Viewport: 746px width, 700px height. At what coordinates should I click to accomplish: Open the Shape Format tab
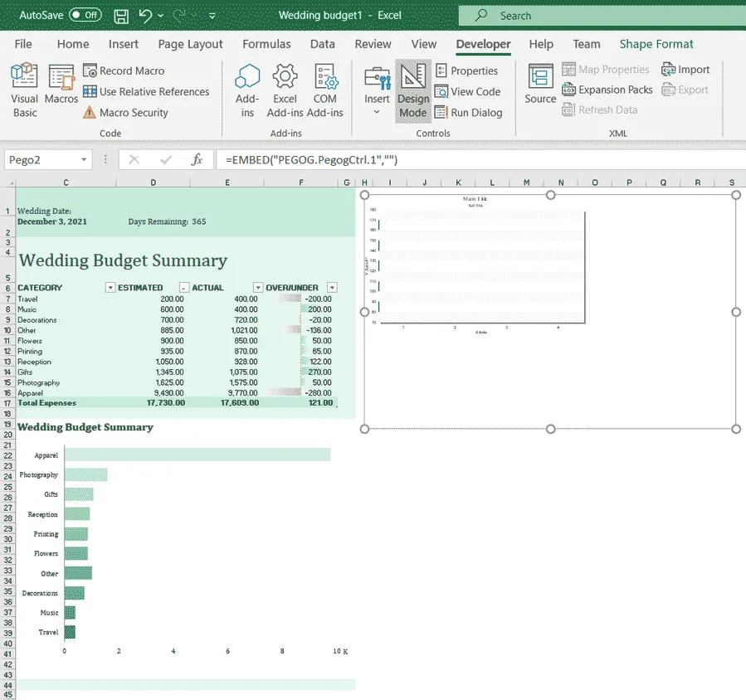click(656, 44)
